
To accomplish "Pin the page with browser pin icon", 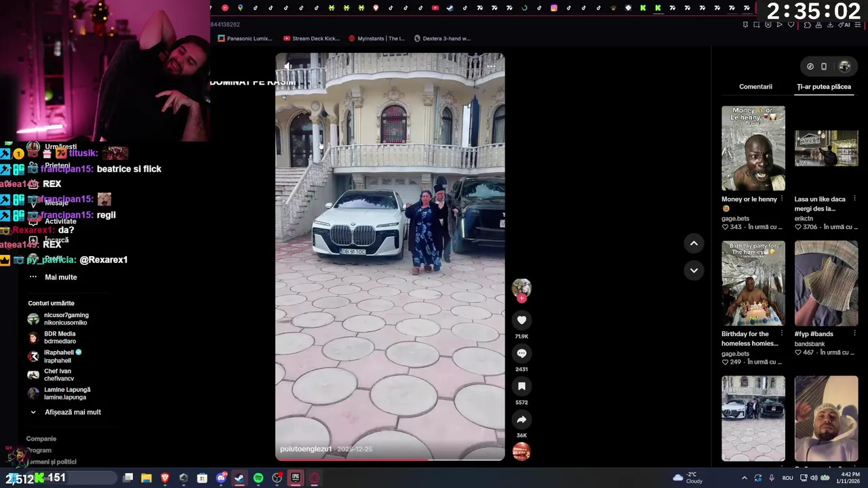I will (745, 25).
